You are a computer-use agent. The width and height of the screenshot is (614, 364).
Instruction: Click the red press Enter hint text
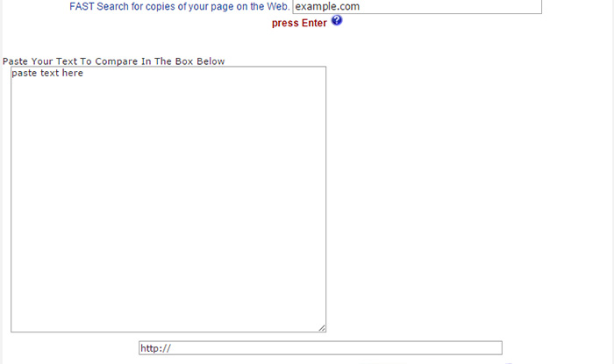(x=299, y=23)
